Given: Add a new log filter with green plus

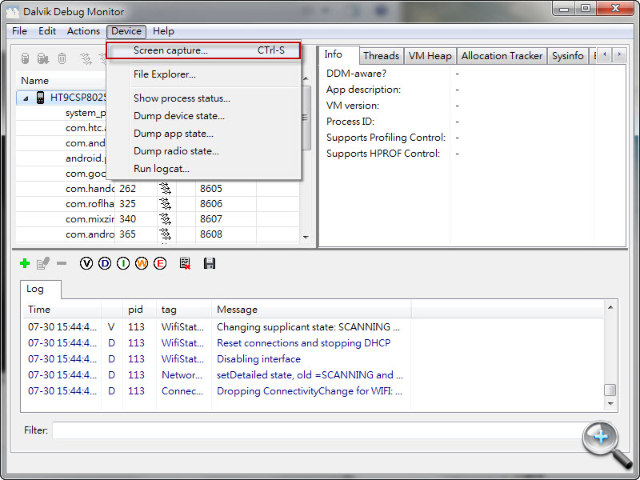Looking at the screenshot, I should [24, 263].
